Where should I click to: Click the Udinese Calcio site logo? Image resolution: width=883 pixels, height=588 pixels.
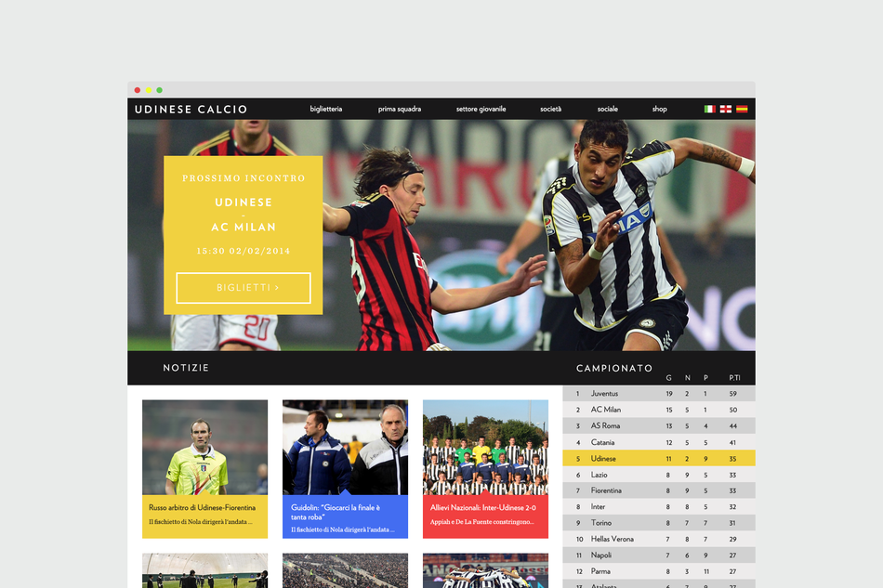191,110
